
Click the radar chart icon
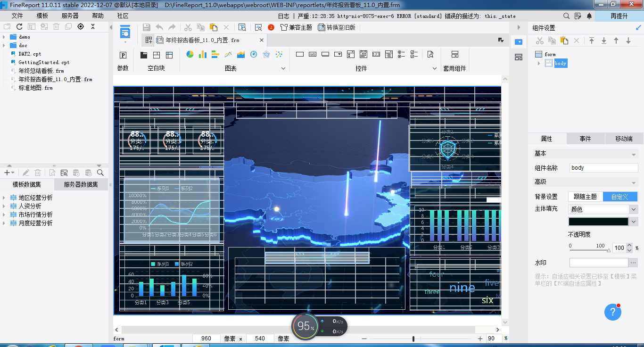[x=266, y=55]
